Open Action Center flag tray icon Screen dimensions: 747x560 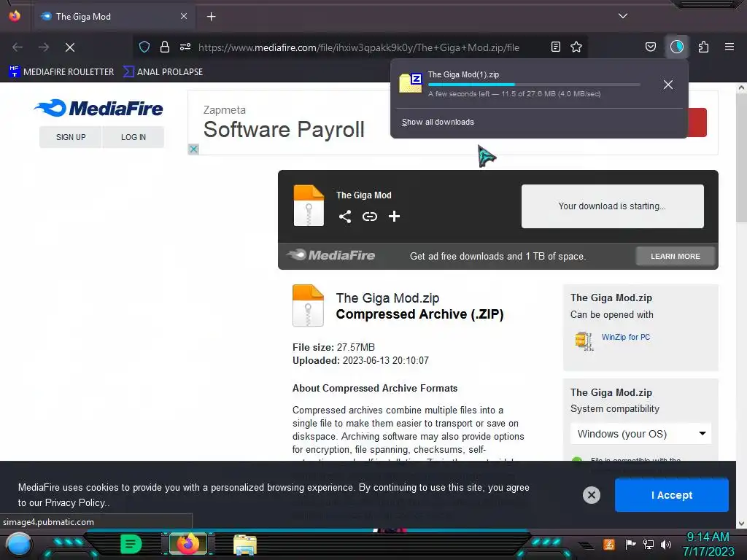coord(630,544)
